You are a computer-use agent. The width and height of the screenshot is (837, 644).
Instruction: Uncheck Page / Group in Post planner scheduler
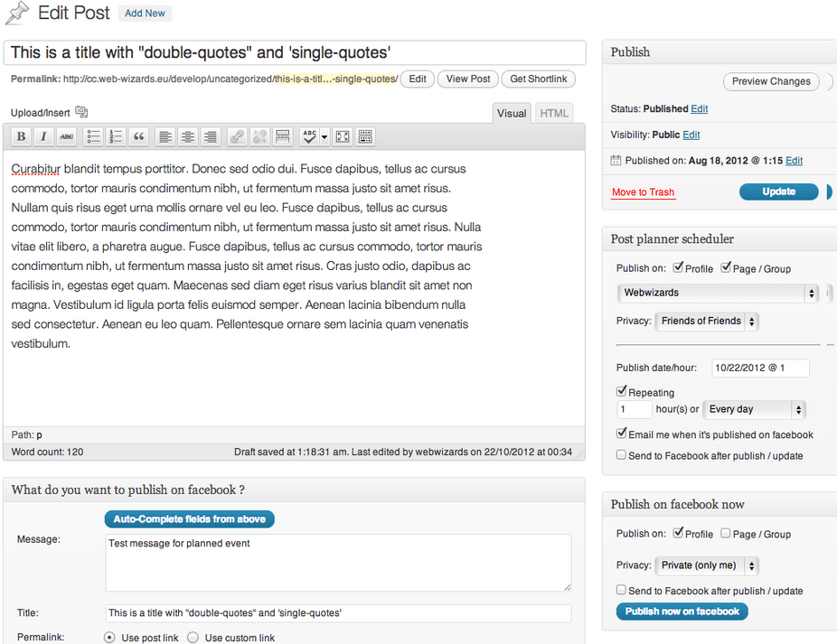pyautogui.click(x=726, y=267)
